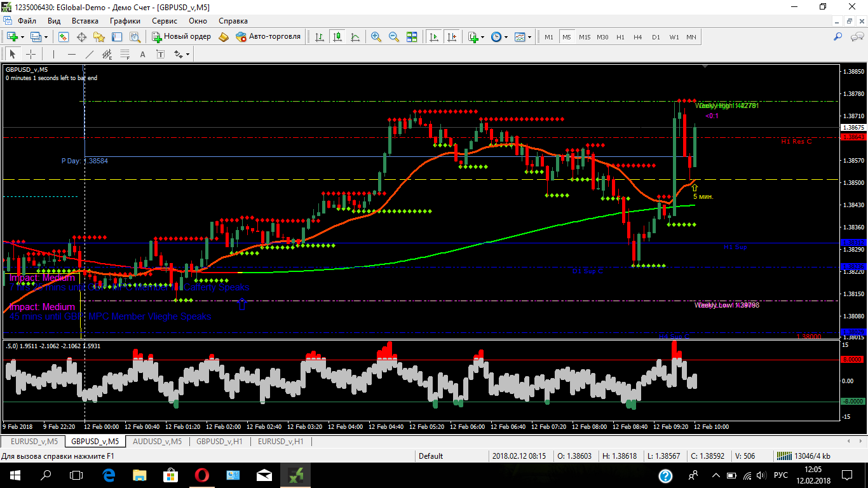This screenshot has height=488, width=868.
Task: Click the Новый ордер button
Action: 182,37
